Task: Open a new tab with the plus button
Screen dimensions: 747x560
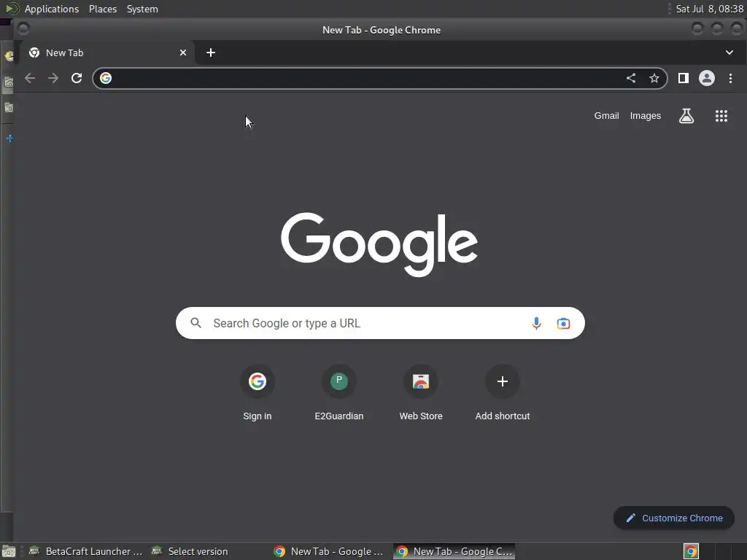Action: [x=211, y=52]
